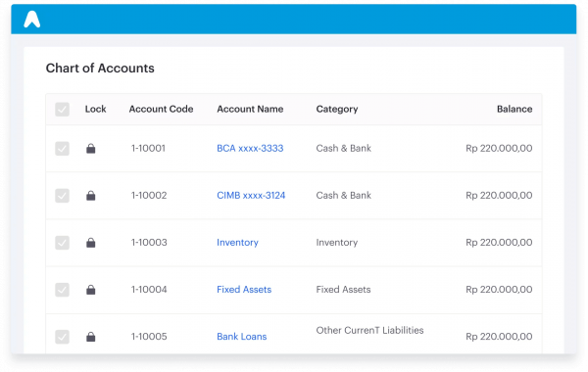
Task: Toggle the select-all checkbox in table header
Action: [x=63, y=109]
